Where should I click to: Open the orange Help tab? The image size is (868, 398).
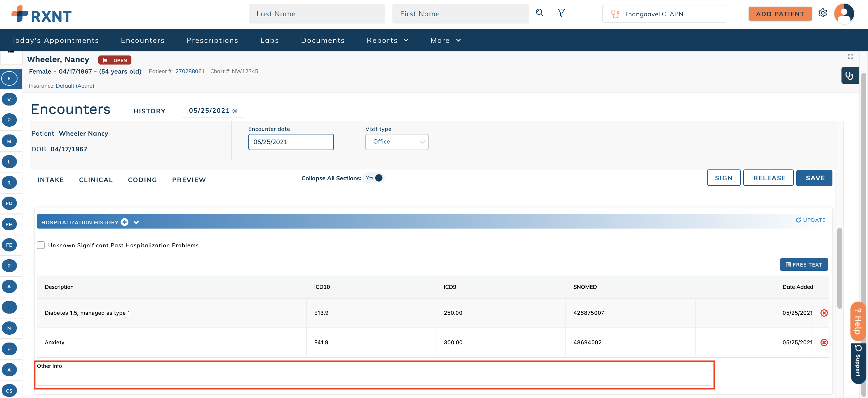[858, 321]
